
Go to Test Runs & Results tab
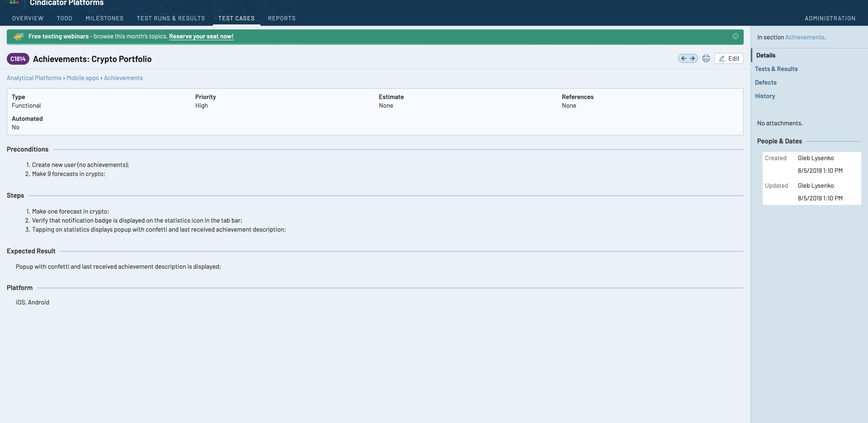[x=171, y=18]
